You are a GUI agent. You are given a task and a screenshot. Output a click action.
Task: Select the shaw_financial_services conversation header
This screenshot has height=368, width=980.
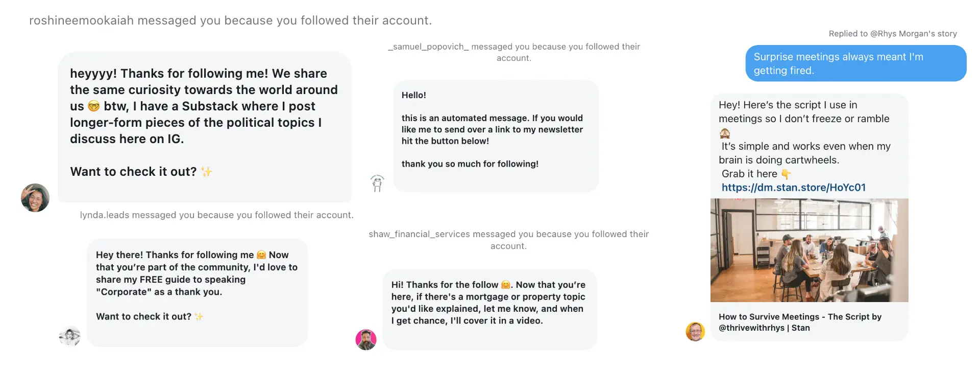(x=508, y=240)
